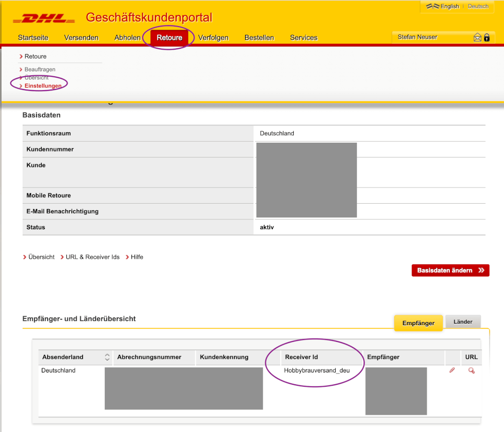
Task: Click the Mobile Retoure row label
Action: click(x=49, y=195)
